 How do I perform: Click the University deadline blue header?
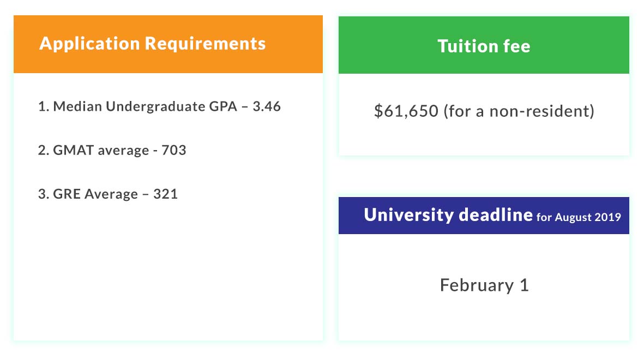pos(484,216)
